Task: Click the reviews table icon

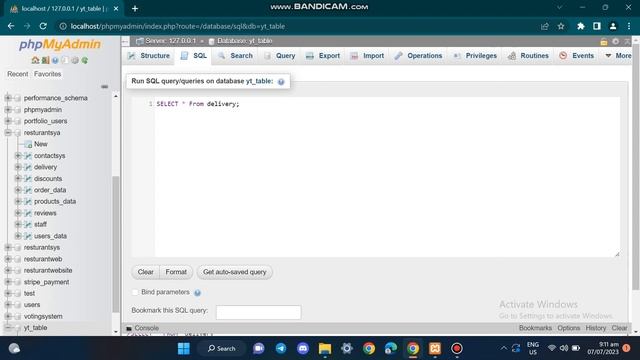Action: [x=28, y=213]
